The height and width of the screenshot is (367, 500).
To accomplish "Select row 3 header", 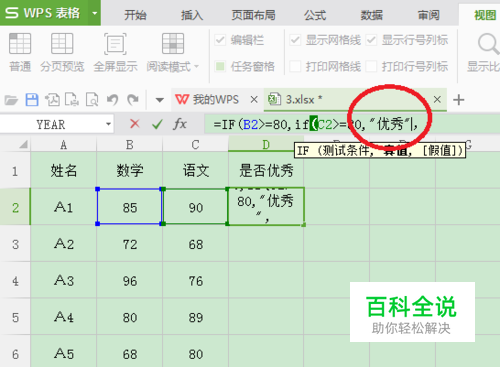I will tap(15, 244).
